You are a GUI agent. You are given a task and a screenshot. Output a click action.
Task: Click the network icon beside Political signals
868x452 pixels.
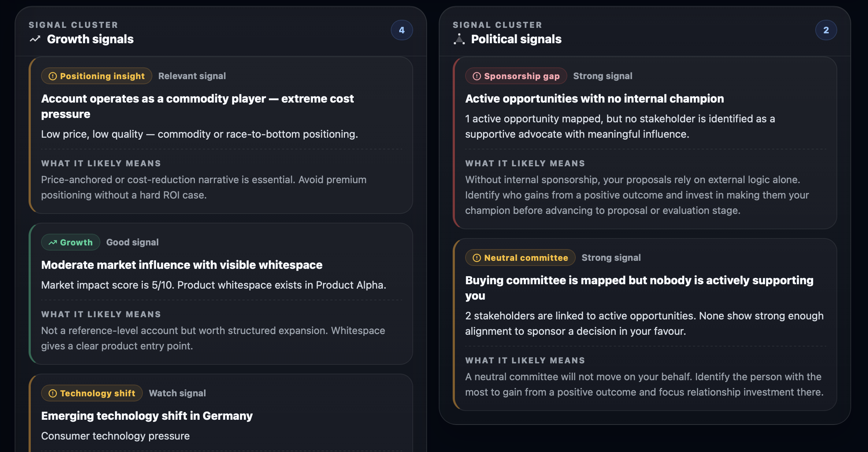[459, 39]
